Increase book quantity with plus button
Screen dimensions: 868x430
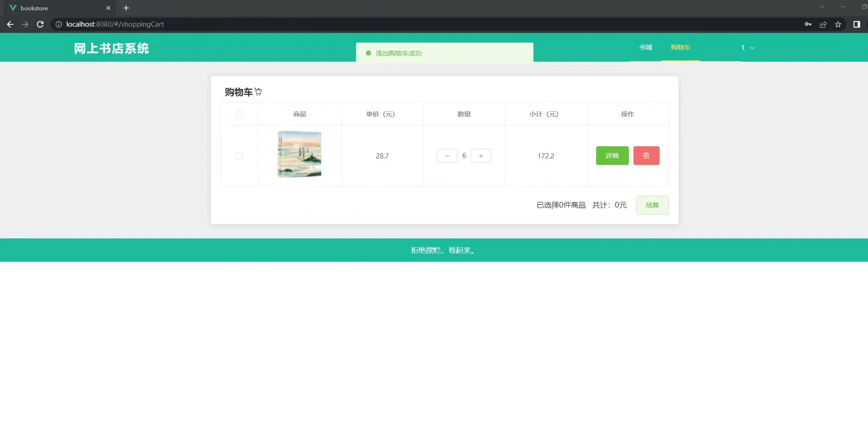[x=481, y=156]
